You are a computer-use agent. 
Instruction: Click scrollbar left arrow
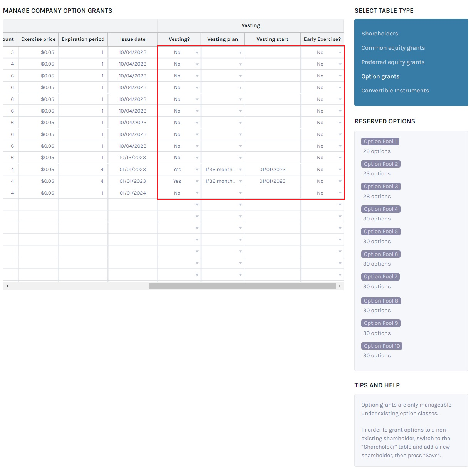[x=7, y=286]
